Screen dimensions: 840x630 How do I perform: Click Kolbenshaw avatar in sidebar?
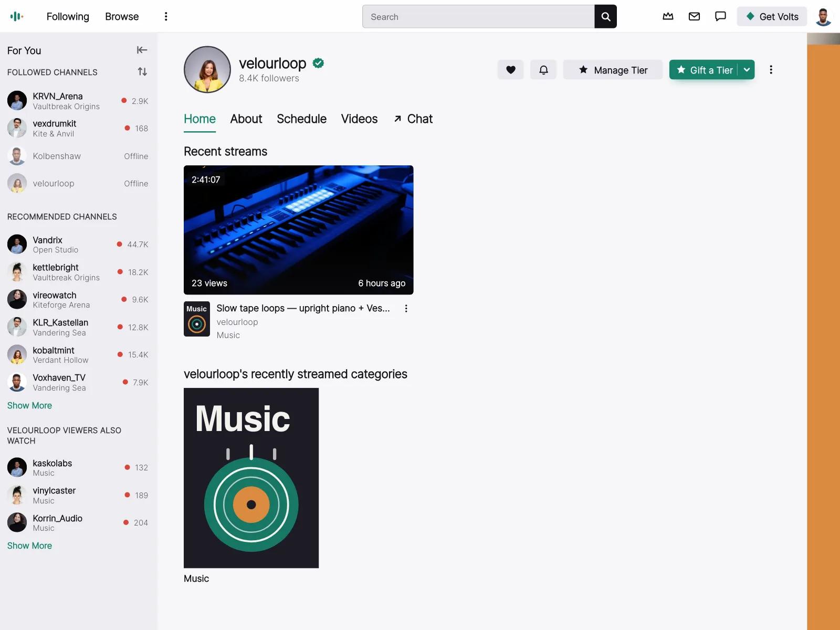click(x=17, y=156)
